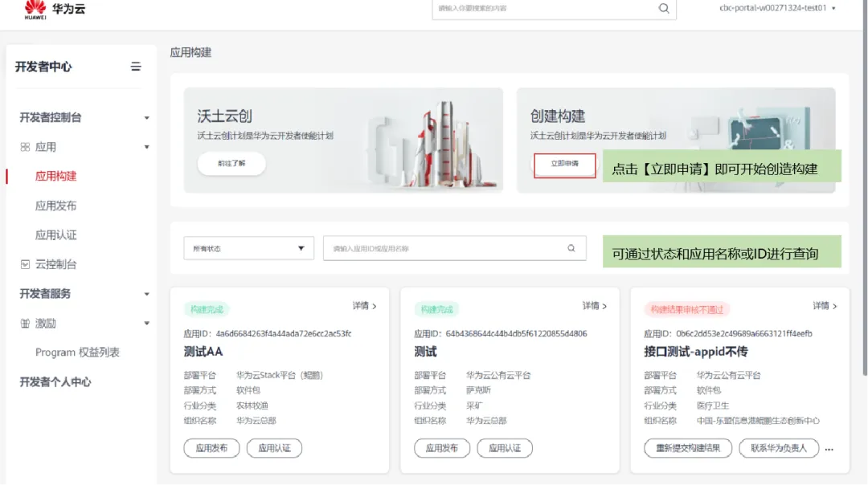Click the search magnifier in the top bar
Screen dimensions: 868x485
tap(664, 8)
